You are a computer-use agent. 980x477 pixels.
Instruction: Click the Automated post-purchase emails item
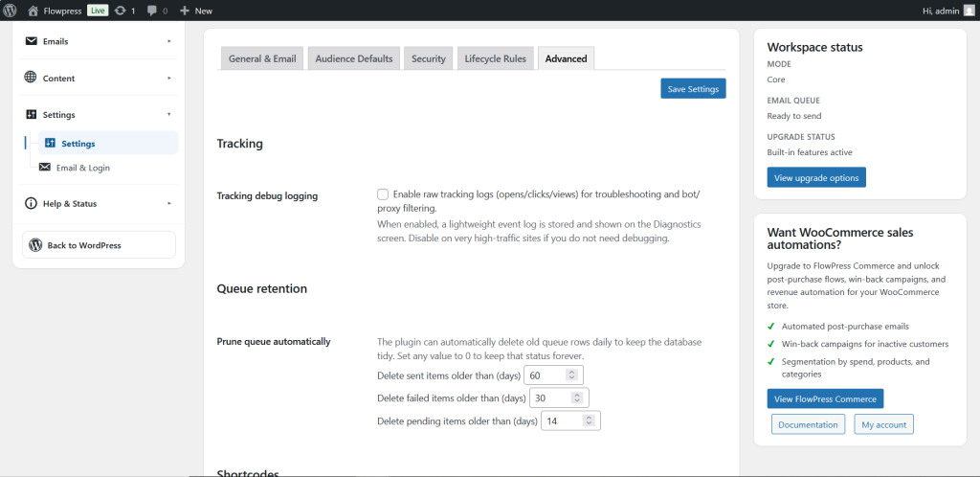(x=846, y=327)
